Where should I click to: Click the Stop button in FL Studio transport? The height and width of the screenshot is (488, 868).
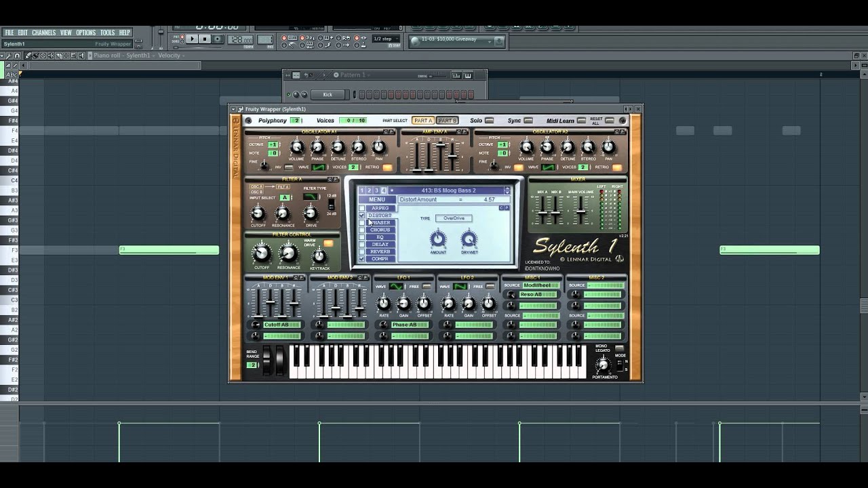205,39
